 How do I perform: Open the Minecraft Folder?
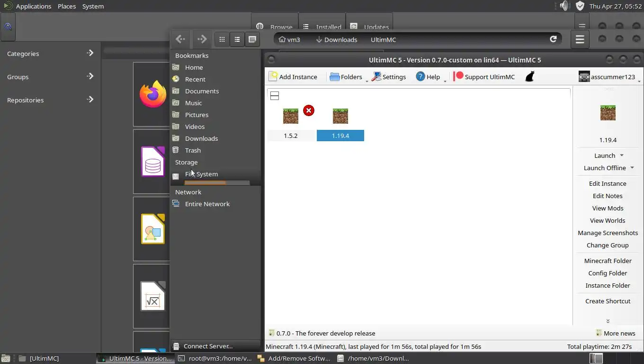coord(608,261)
